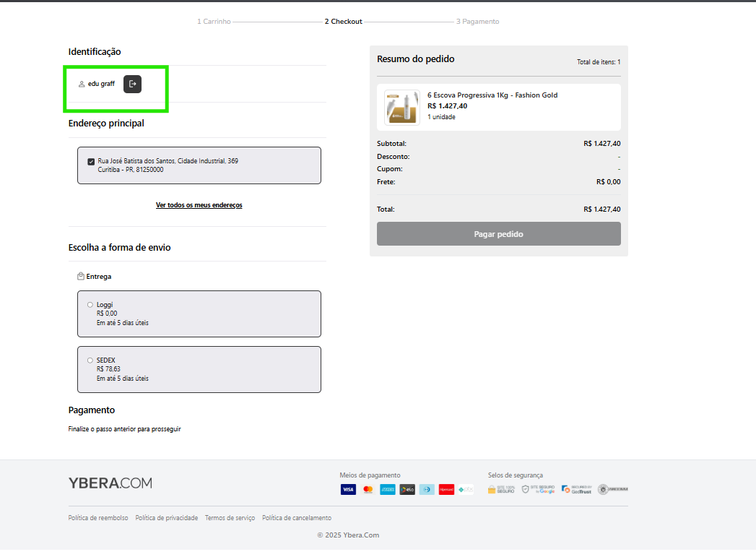756x557 pixels.
Task: Open Política de privacidade link
Action: [167, 518]
